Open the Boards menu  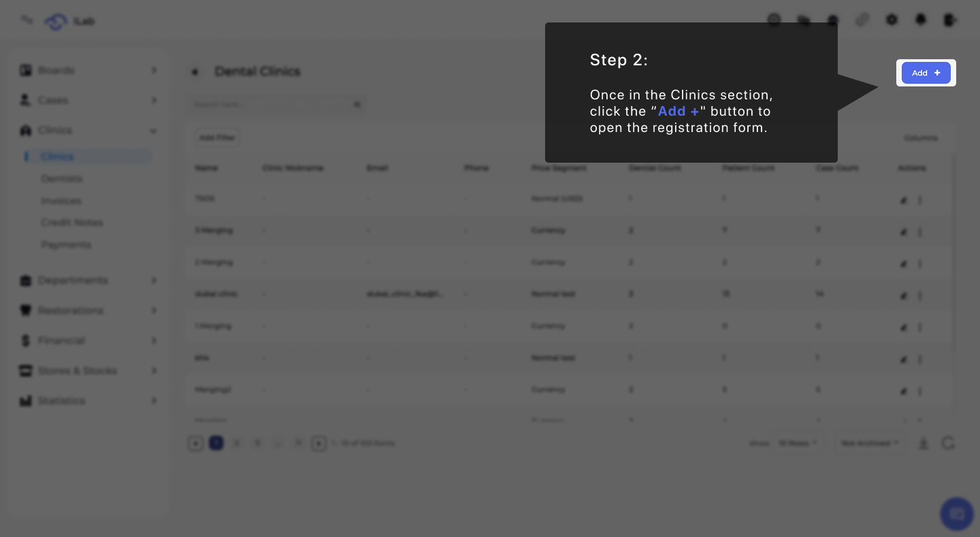click(x=88, y=70)
